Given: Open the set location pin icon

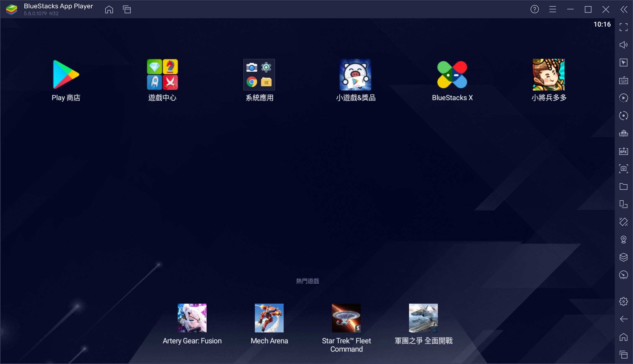Looking at the screenshot, I should click(624, 240).
